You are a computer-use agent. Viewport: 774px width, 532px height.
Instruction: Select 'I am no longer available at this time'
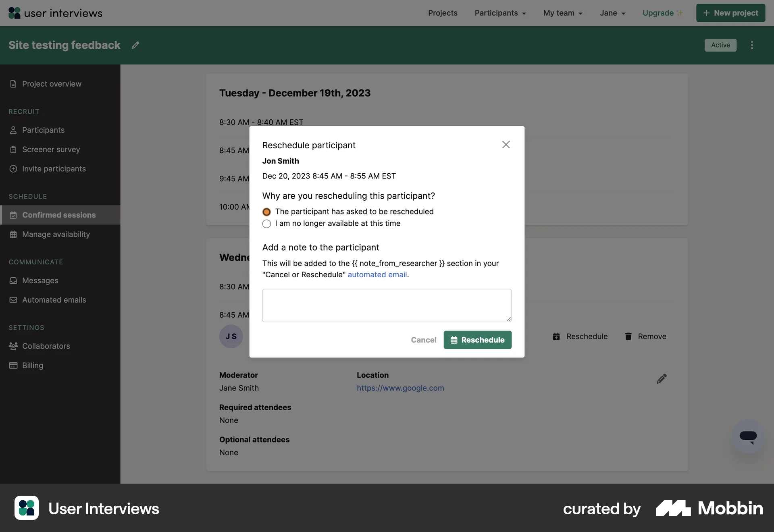266,224
